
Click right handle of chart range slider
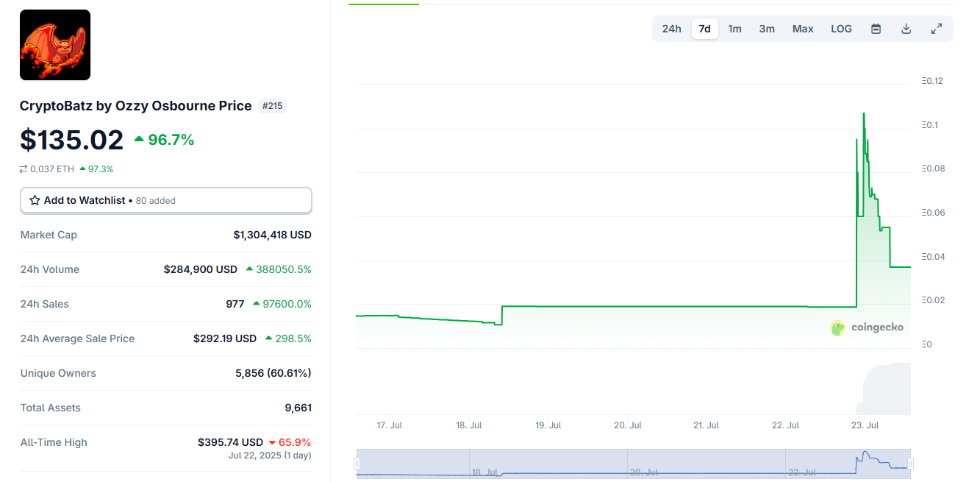tap(910, 464)
